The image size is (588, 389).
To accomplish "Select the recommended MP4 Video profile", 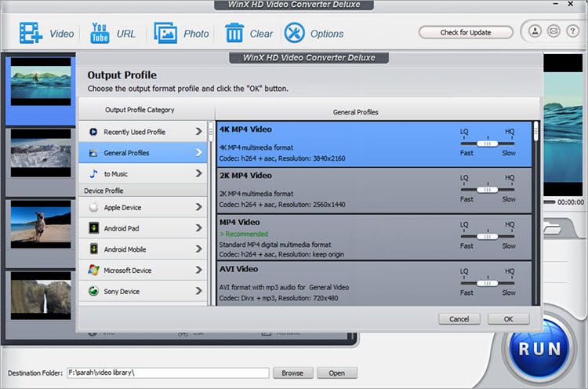I will click(374, 238).
